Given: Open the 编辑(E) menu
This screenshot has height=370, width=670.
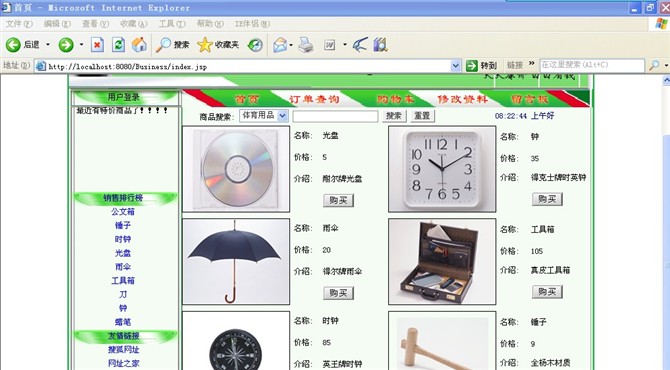Looking at the screenshot, I should [x=57, y=24].
